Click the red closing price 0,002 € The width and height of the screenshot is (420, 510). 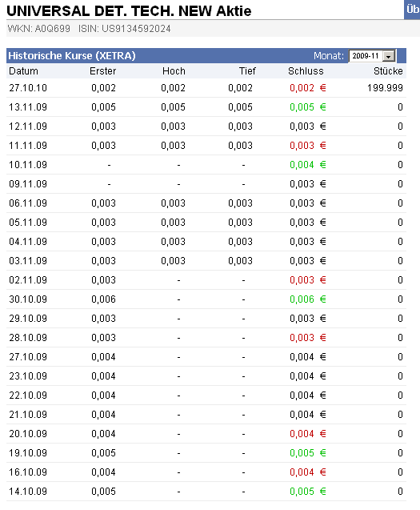308,88
